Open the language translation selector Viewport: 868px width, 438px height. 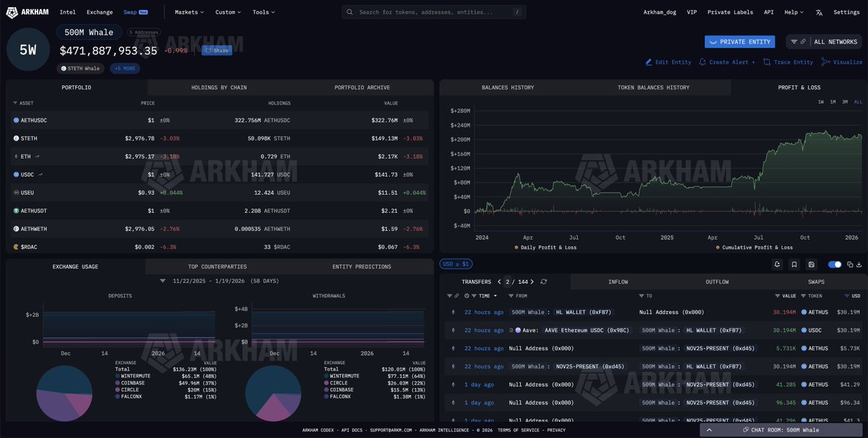click(819, 12)
